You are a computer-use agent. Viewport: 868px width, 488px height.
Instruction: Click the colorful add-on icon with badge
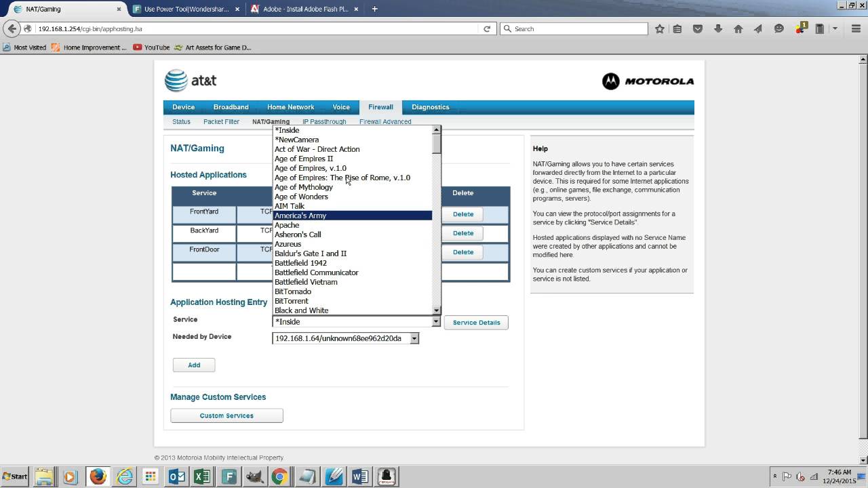pyautogui.click(x=801, y=28)
